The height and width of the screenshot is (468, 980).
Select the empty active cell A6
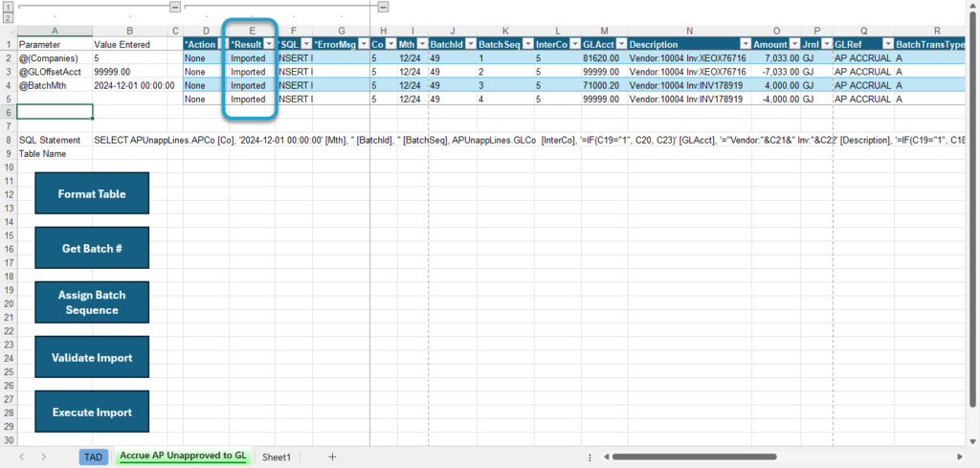point(55,112)
